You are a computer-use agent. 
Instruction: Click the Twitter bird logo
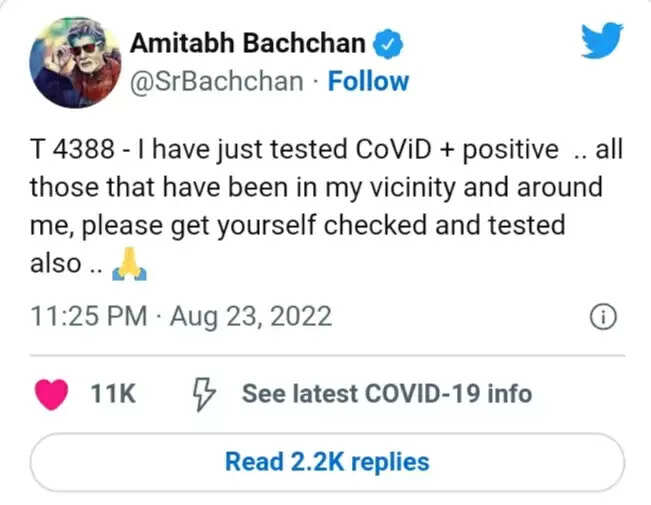pos(604,43)
